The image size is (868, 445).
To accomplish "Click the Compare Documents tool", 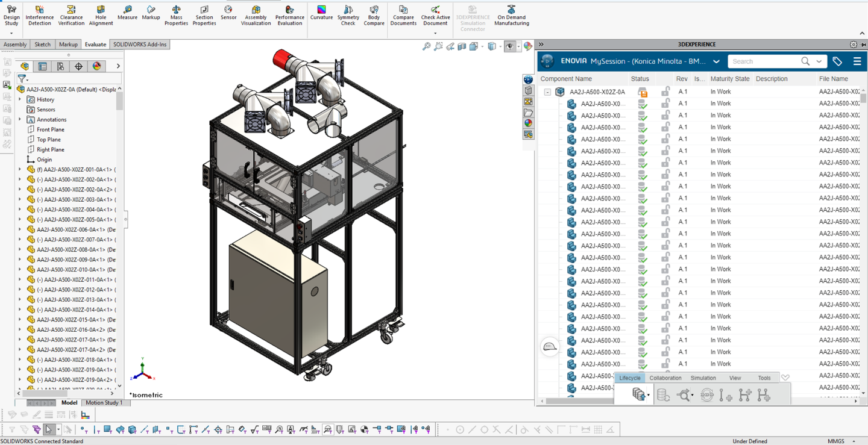I will [x=403, y=15].
